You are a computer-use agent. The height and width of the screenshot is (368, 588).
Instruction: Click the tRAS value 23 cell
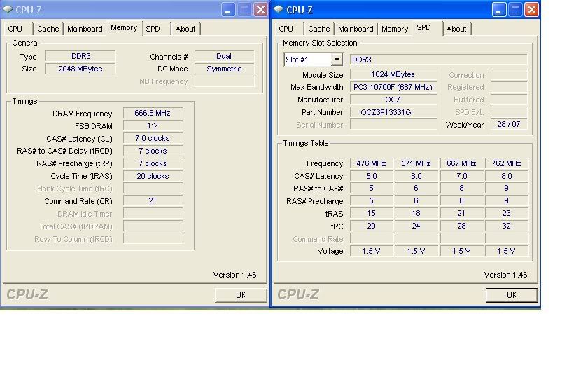[x=507, y=213]
